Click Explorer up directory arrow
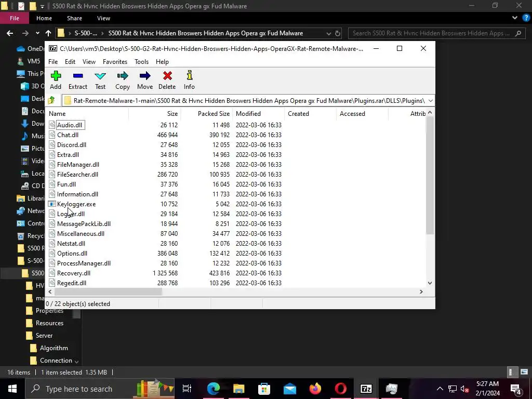 48,33
